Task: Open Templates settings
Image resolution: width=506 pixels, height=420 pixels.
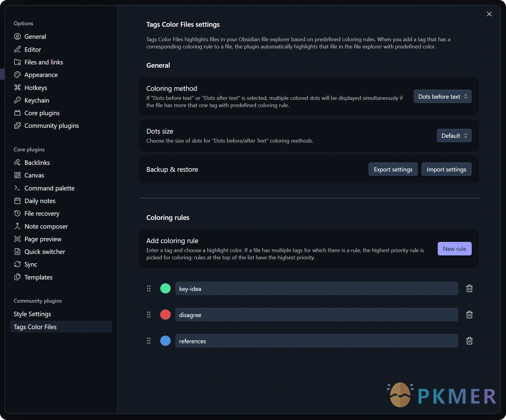Action: 61,277
